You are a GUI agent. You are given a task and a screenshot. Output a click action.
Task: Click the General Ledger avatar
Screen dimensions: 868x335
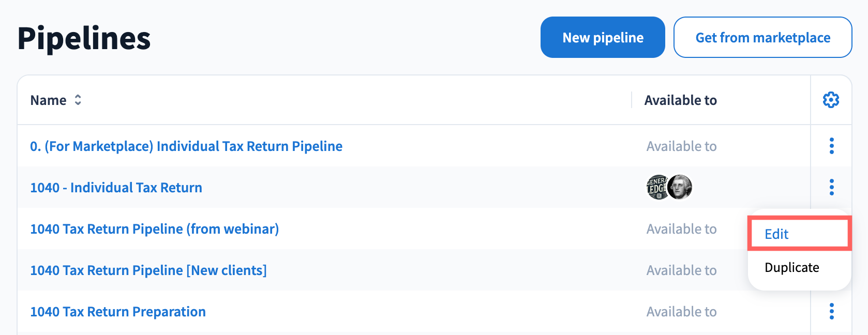click(x=657, y=187)
